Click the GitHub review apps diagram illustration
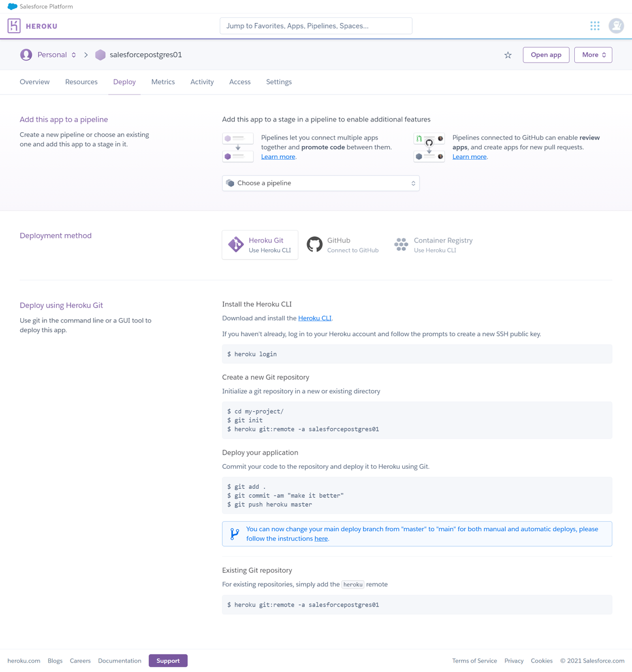The image size is (632, 672). (x=429, y=147)
